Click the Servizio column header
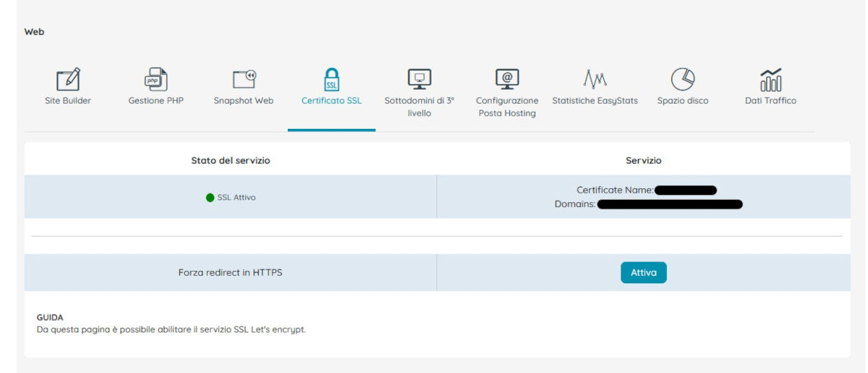The height and width of the screenshot is (373, 868). pyautogui.click(x=644, y=160)
